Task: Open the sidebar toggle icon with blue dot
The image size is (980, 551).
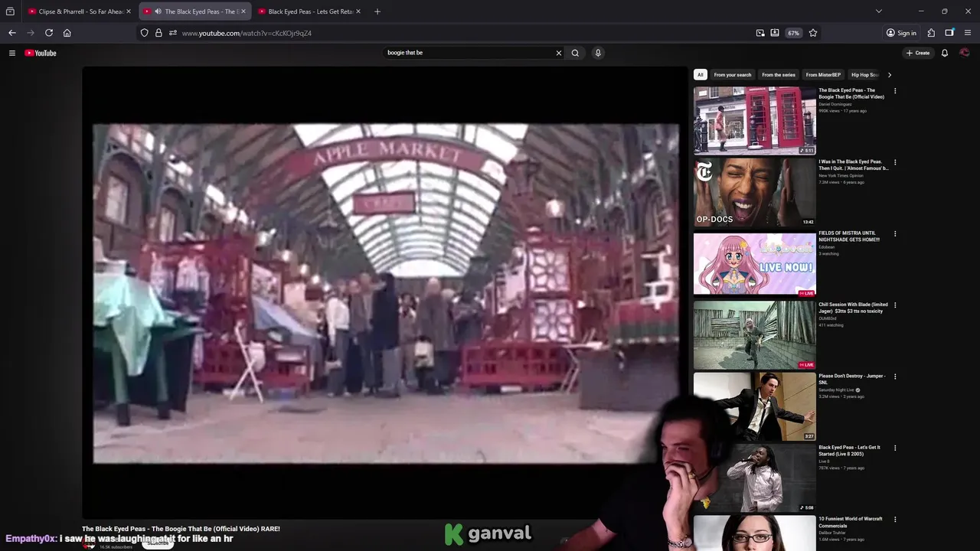Action: pyautogui.click(x=949, y=33)
